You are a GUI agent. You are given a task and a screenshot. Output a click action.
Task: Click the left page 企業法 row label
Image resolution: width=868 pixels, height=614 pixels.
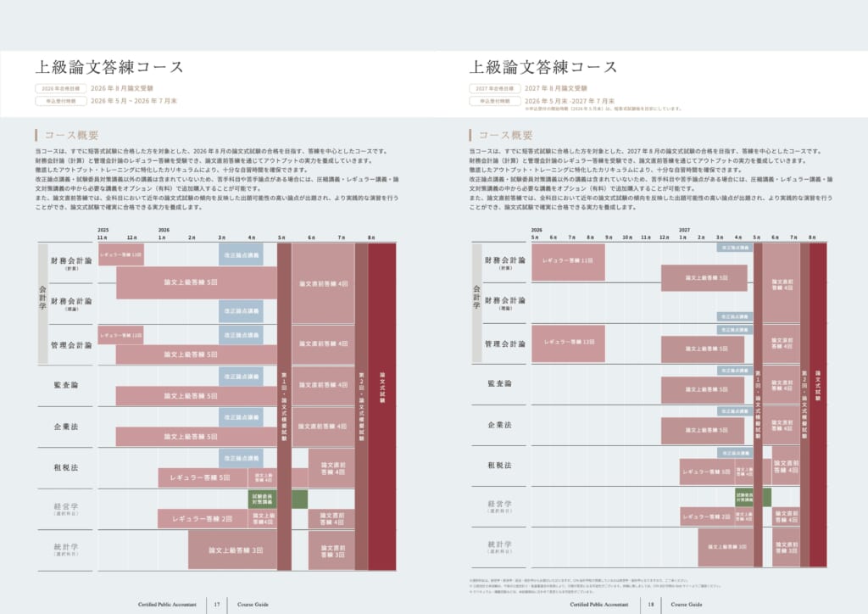(66, 427)
